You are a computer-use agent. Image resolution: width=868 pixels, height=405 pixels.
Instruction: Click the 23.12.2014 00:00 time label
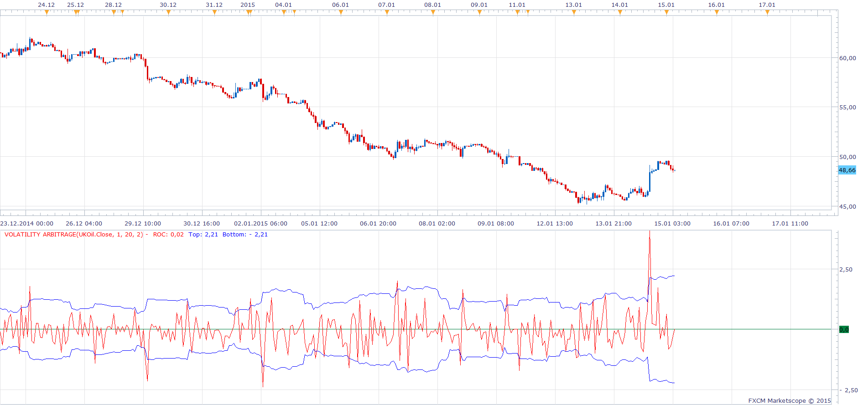click(27, 223)
